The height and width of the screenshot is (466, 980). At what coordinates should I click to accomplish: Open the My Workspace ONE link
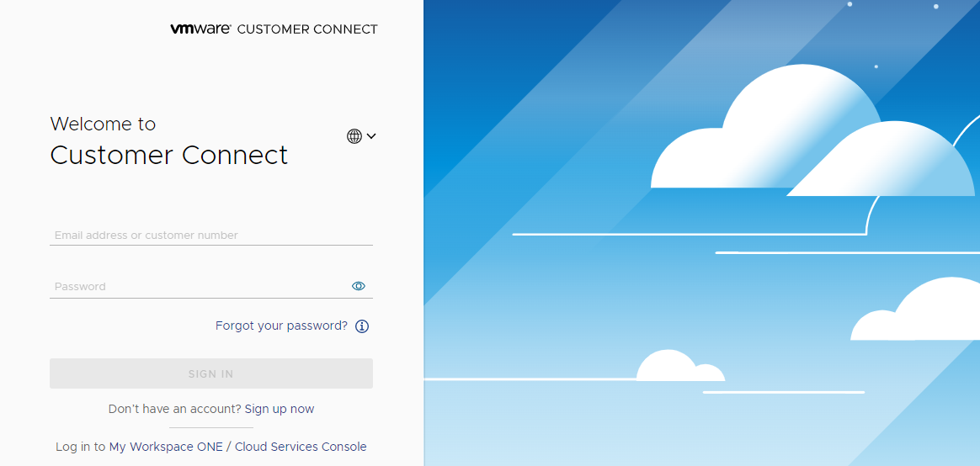coord(166,447)
